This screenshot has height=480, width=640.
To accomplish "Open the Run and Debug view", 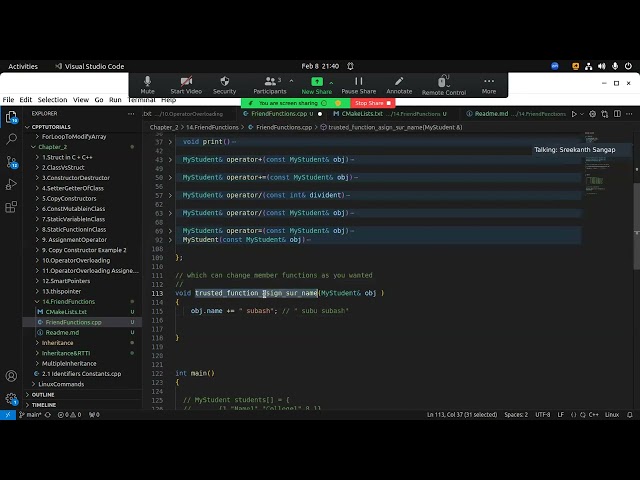I will (11, 184).
